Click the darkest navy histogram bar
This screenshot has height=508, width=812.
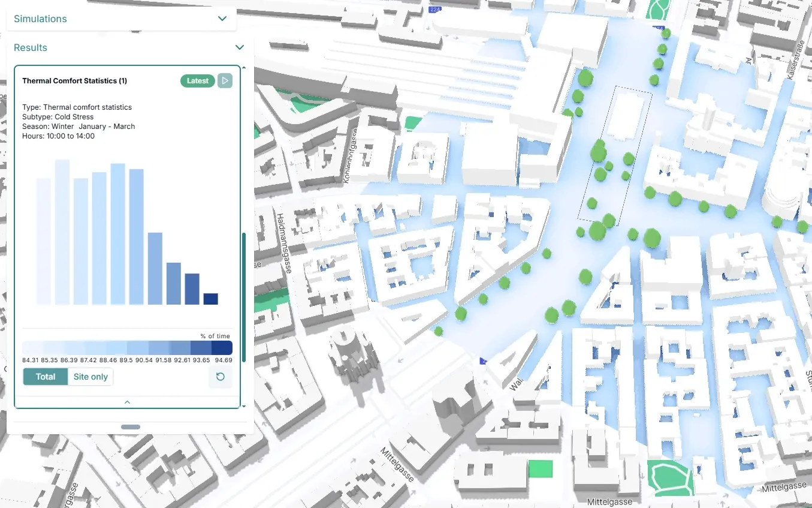[210, 299]
